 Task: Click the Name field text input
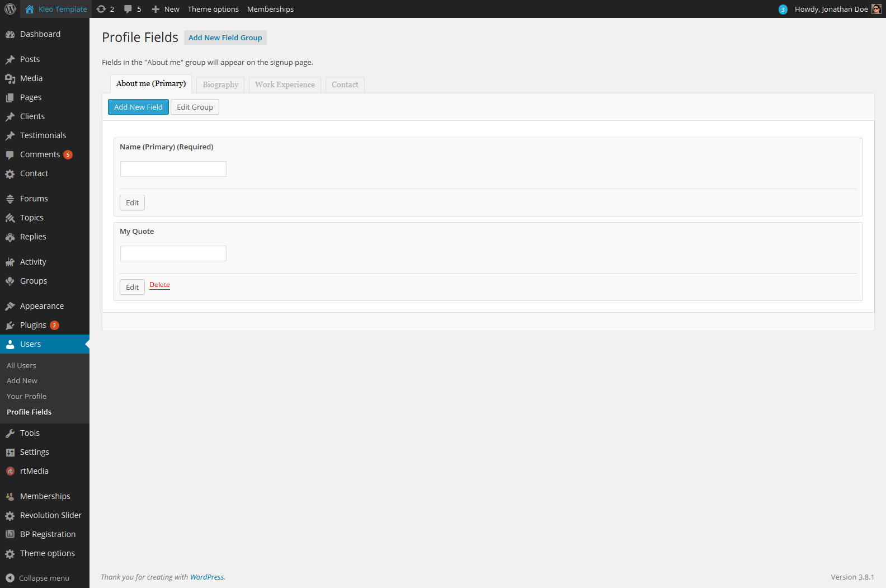pyautogui.click(x=173, y=169)
